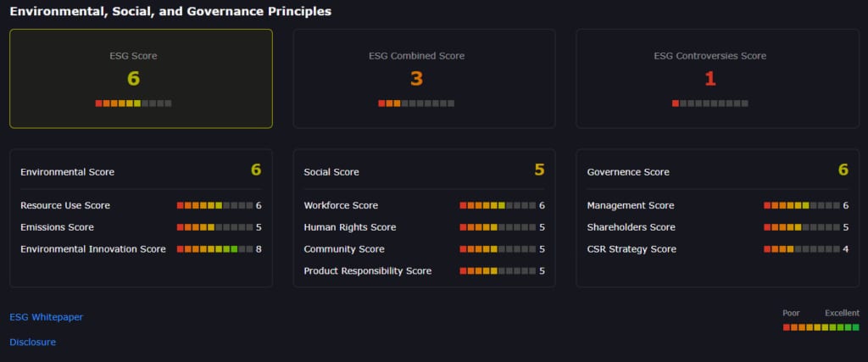Click the Product Responsibility Score label
Screen dimensions: 868x362
tap(368, 271)
